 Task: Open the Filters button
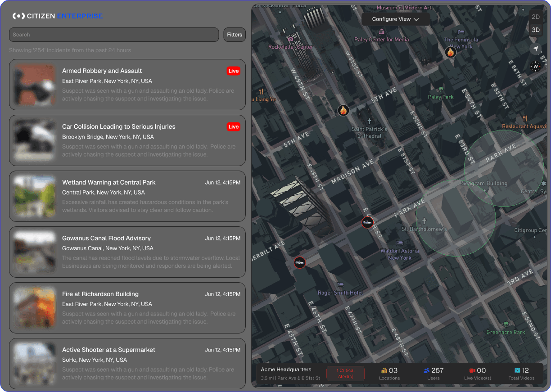point(235,35)
